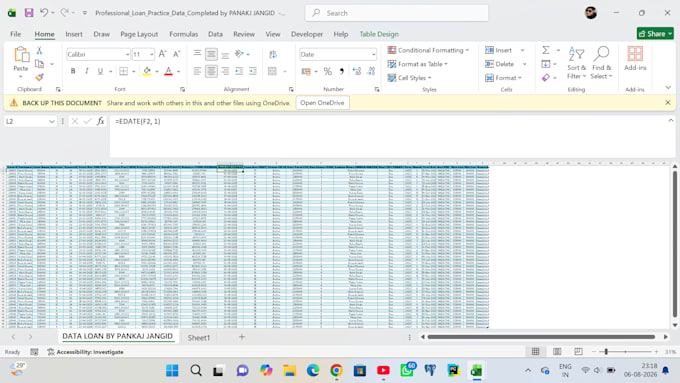Open the File menu tab
Screen dimensions: 680x383
[16, 34]
